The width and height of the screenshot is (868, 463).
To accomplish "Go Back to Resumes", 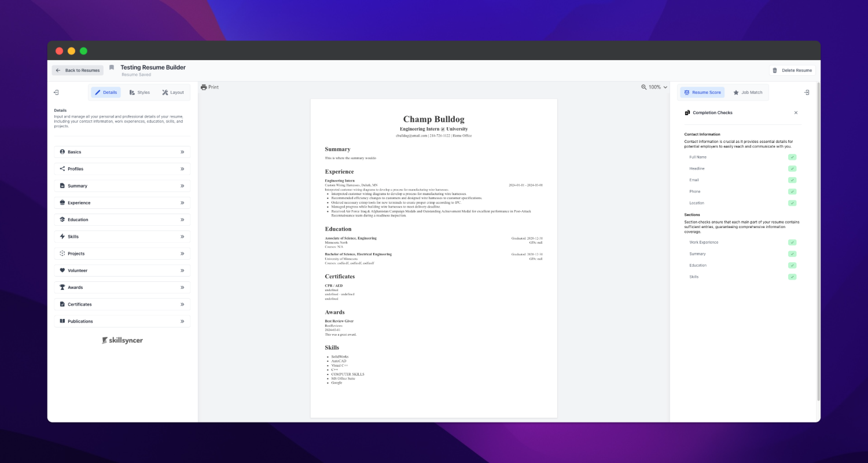I will (78, 71).
